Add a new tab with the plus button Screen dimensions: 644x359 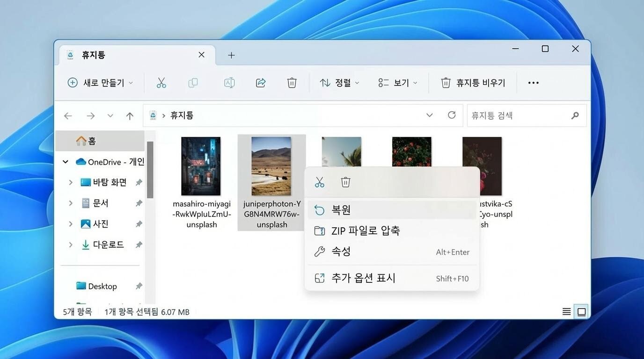coord(231,55)
